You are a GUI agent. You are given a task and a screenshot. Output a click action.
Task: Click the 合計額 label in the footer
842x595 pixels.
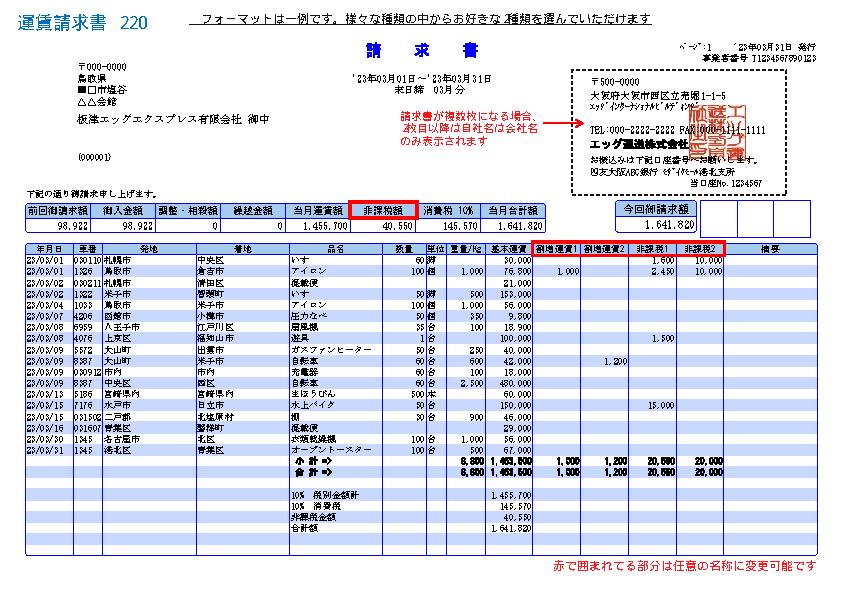(x=304, y=528)
